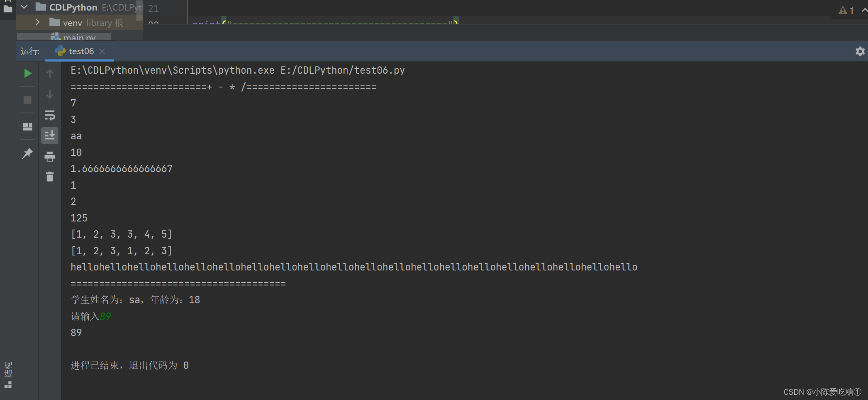Collapse the CDLPython project folder
Screen dimensions: 868x400
24,7
